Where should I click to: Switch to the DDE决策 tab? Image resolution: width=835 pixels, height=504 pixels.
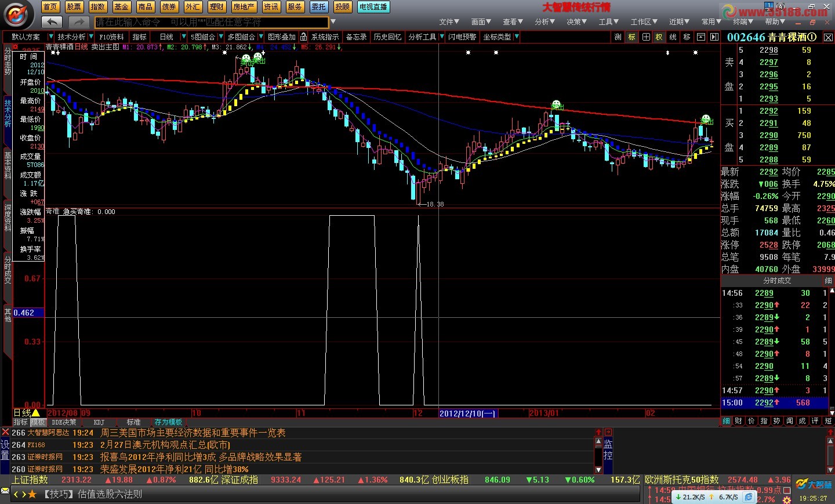click(x=64, y=422)
